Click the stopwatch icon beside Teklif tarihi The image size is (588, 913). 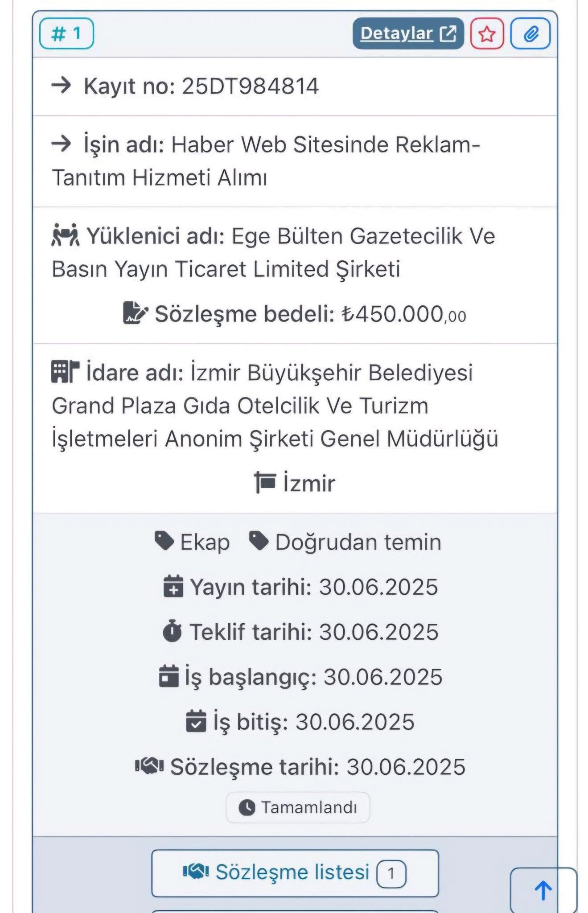pyautogui.click(x=172, y=632)
